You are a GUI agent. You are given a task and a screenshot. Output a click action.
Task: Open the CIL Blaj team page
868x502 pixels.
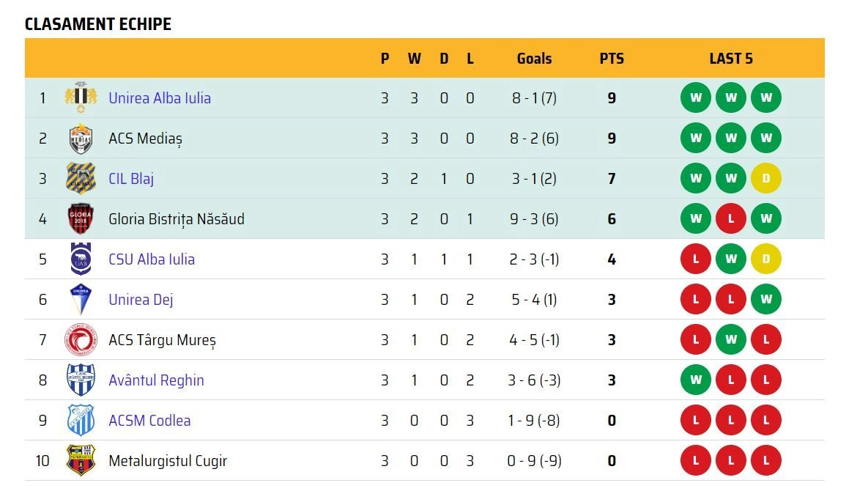click(x=131, y=179)
